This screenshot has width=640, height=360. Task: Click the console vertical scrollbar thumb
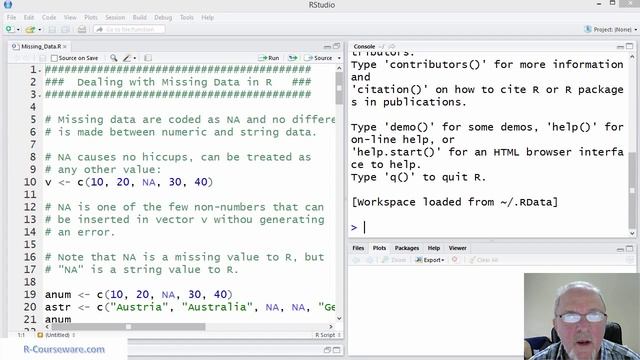click(x=632, y=190)
